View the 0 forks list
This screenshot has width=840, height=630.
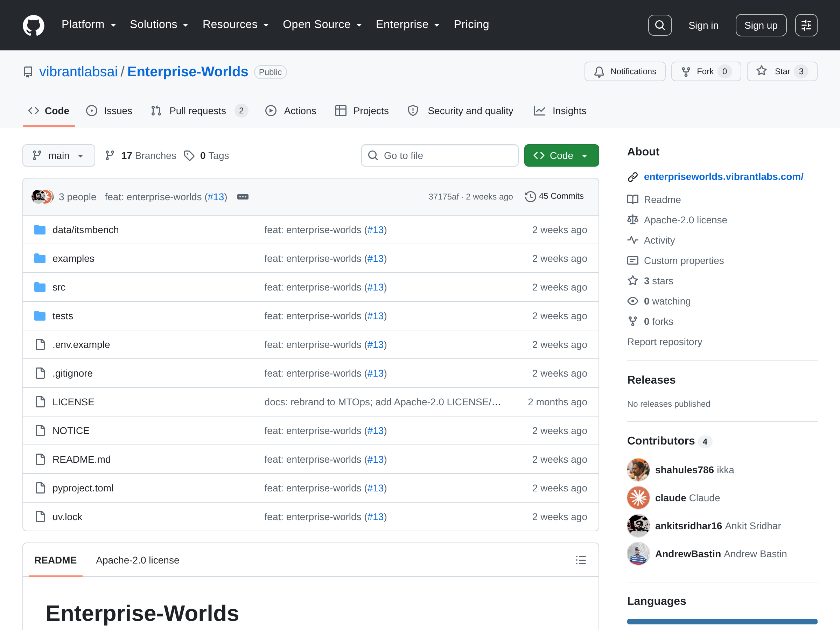tap(658, 322)
